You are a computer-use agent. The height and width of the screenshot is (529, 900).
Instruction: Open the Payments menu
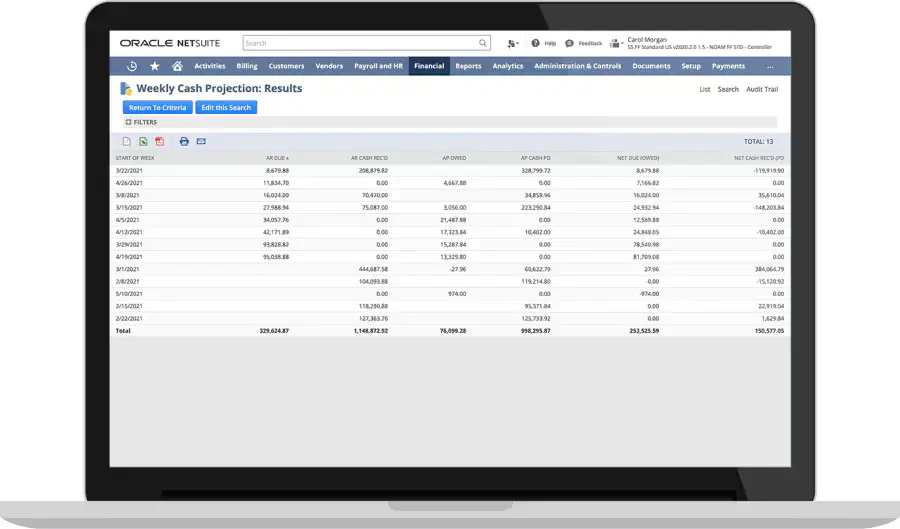[x=728, y=66]
